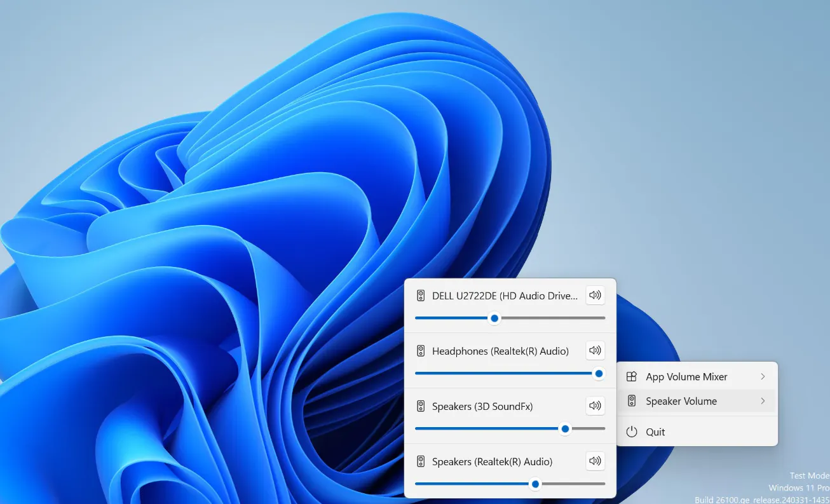This screenshot has width=830, height=504.
Task: Mute the DELL U2722DE audio output
Action: [595, 295]
